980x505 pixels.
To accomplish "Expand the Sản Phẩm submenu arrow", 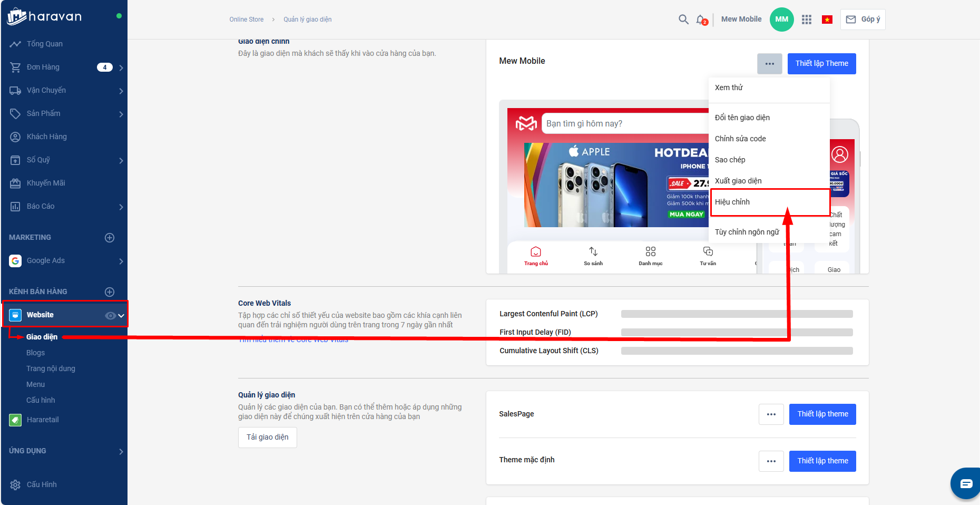I will [121, 114].
